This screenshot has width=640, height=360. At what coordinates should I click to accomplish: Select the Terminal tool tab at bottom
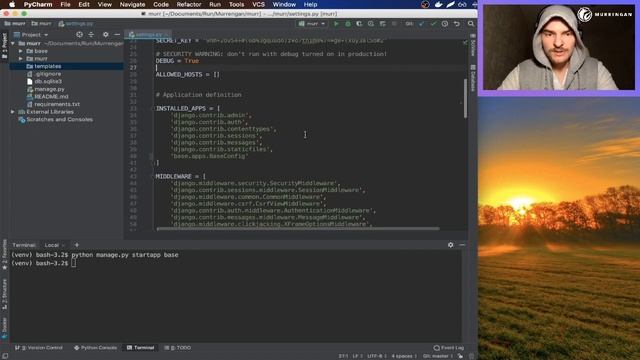pyautogui.click(x=140, y=348)
